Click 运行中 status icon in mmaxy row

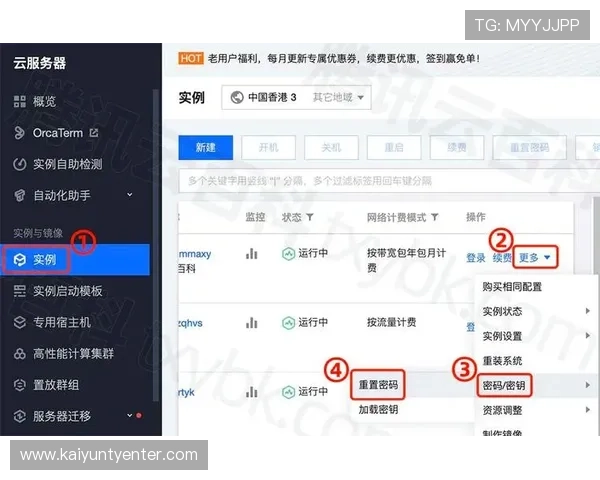point(288,253)
